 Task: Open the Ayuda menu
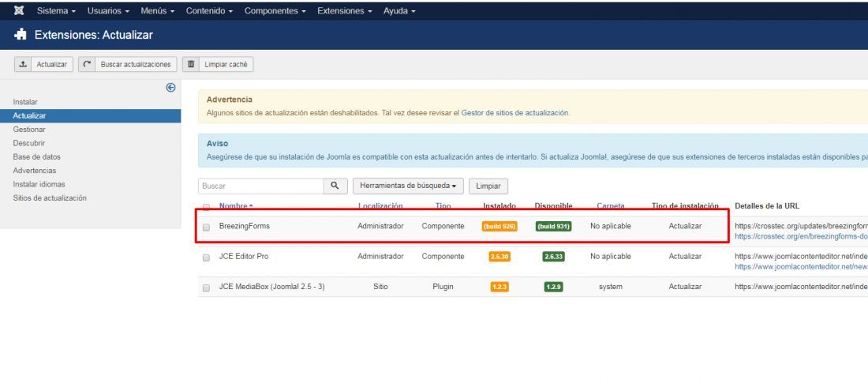coord(399,10)
